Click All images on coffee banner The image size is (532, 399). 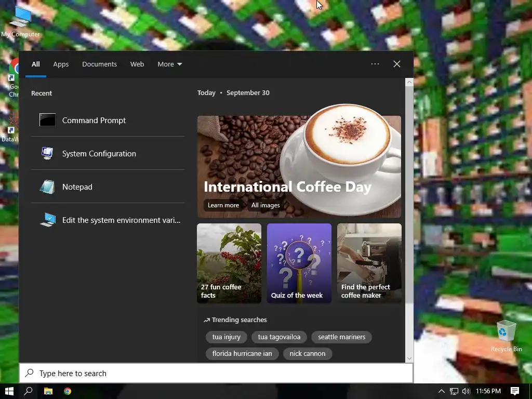265,205
